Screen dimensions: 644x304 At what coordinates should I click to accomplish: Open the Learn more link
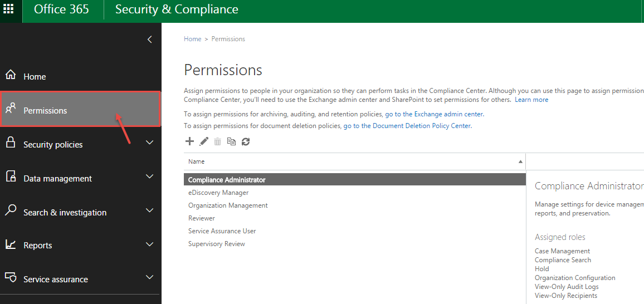tap(531, 100)
